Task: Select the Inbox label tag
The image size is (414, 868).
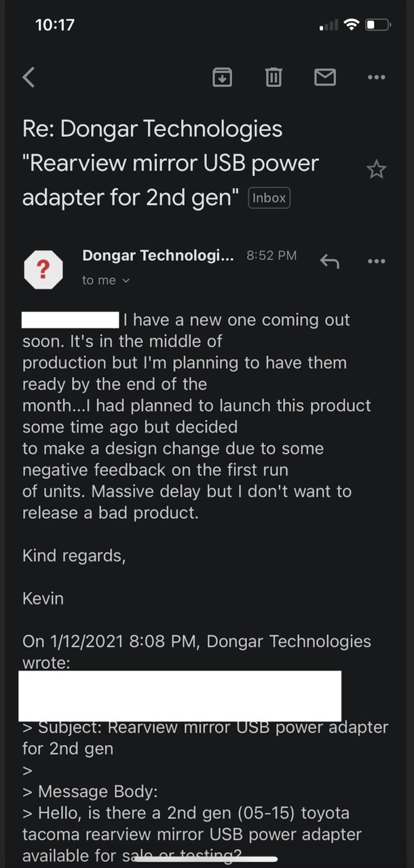Action: 269,198
